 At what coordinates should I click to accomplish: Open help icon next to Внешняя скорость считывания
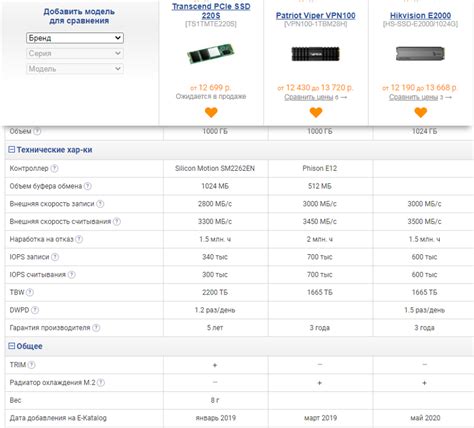[x=117, y=221]
